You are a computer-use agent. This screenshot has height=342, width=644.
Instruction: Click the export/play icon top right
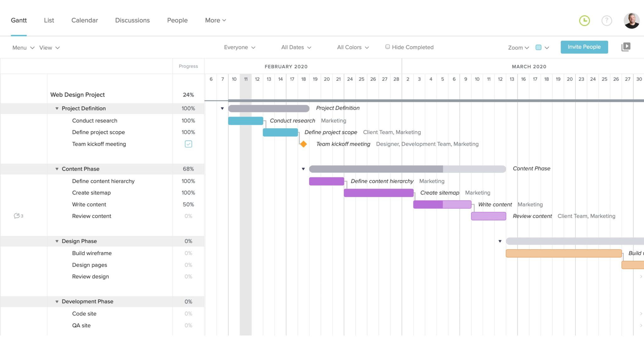[626, 47]
